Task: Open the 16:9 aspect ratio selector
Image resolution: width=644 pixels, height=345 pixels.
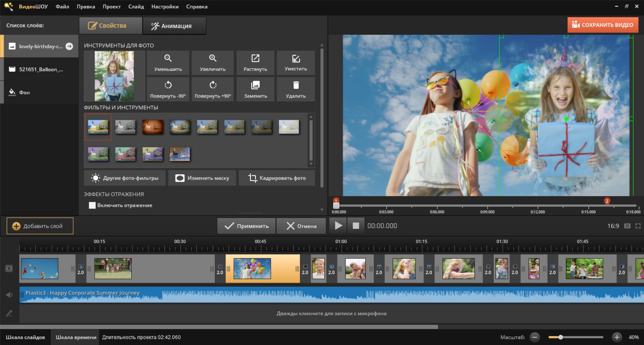Action: (613, 226)
